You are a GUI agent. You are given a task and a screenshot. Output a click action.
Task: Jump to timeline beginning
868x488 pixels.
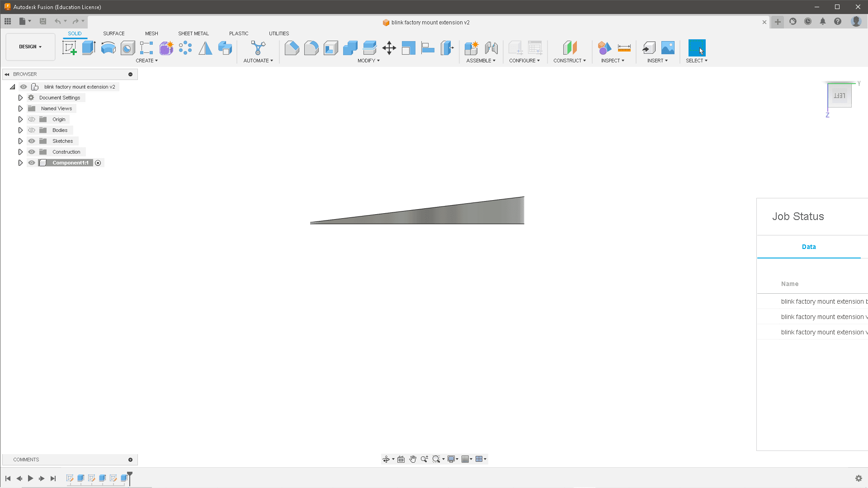[8, 478]
